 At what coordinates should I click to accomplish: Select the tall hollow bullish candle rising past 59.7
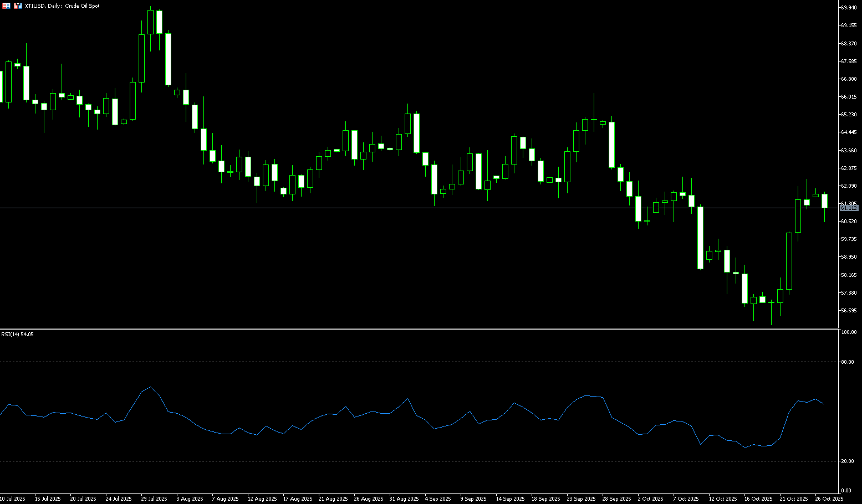click(x=789, y=261)
